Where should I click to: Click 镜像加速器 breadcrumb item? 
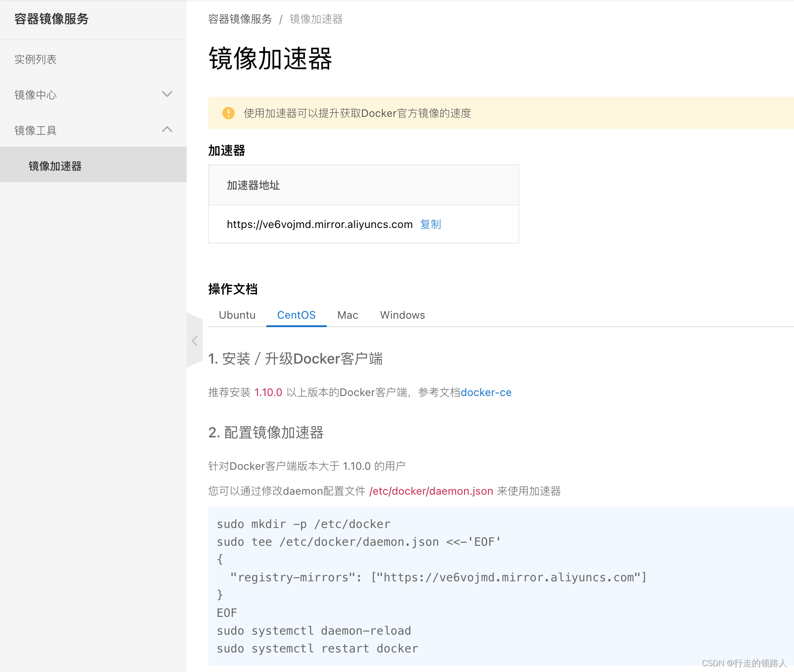(316, 19)
